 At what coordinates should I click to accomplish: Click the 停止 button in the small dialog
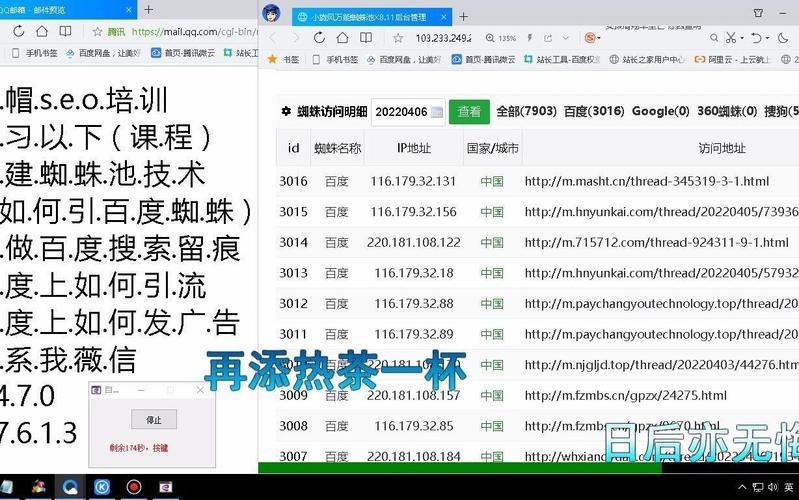click(x=154, y=419)
